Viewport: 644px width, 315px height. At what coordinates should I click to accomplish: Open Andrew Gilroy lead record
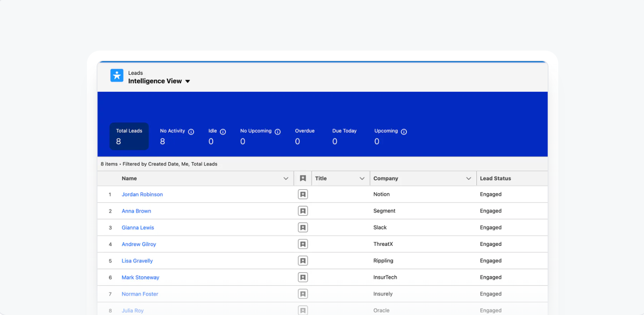click(139, 244)
